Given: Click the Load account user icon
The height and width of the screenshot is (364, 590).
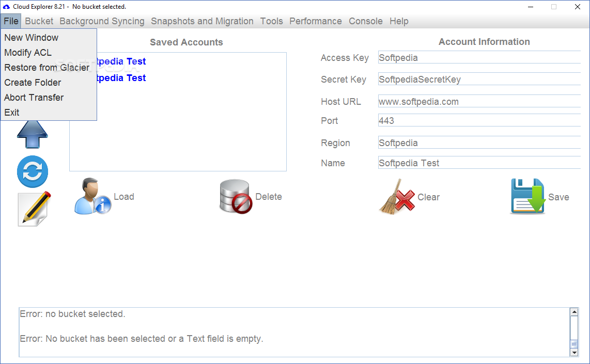Looking at the screenshot, I should tap(92, 196).
